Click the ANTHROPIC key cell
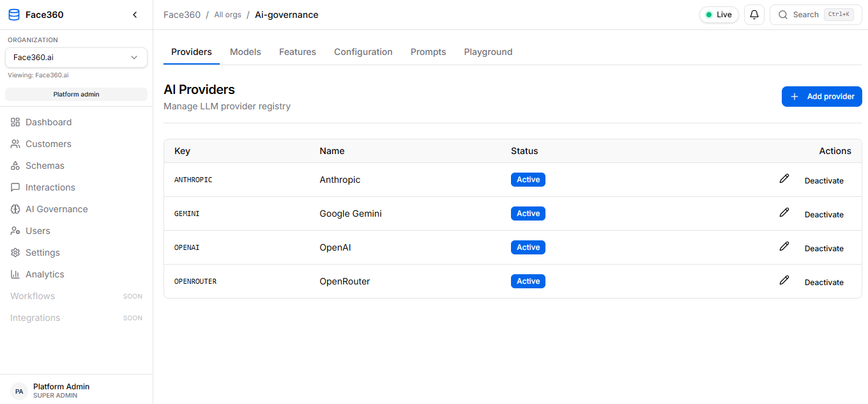This screenshot has width=868, height=404. click(x=193, y=180)
